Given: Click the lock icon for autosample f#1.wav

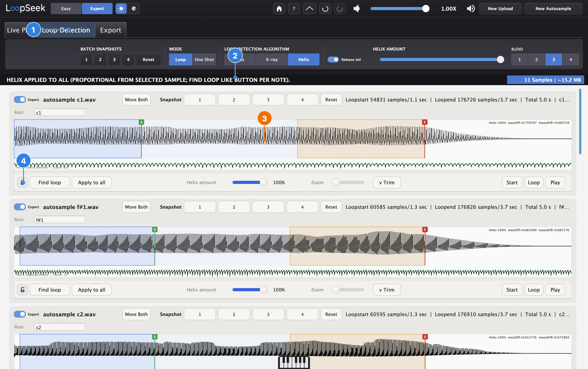Looking at the screenshot, I should (22, 290).
